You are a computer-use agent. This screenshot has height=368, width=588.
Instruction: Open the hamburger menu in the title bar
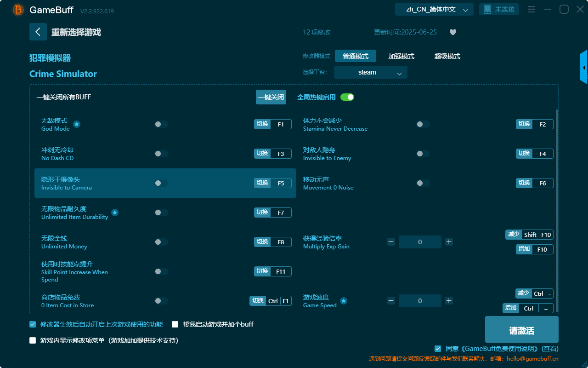tap(531, 9)
